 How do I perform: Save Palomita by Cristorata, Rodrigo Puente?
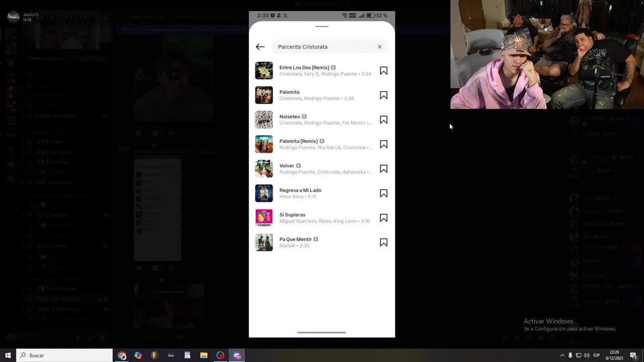click(x=383, y=96)
